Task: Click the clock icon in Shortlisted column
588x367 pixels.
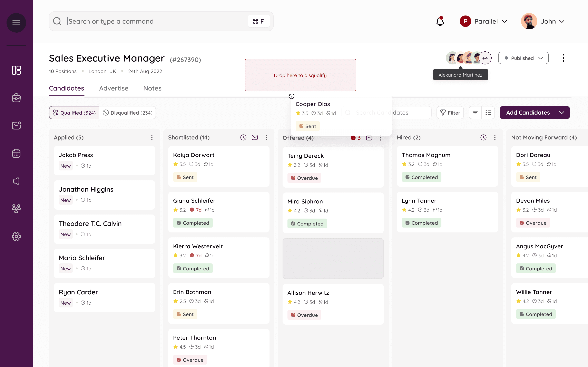Action: pos(243,138)
